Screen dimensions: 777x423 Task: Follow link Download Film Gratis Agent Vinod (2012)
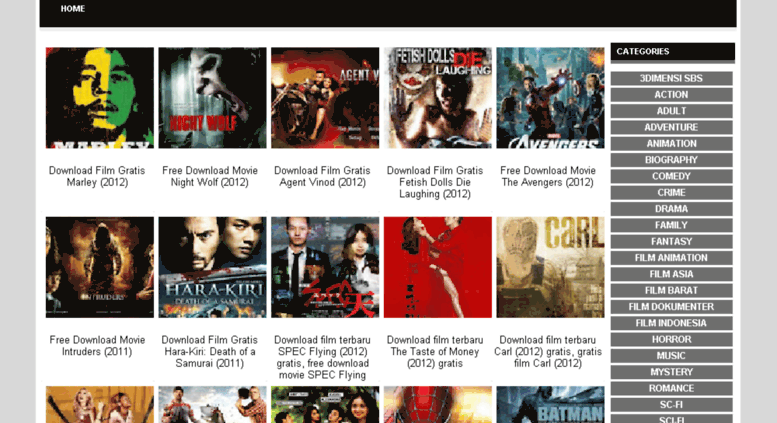(x=323, y=176)
